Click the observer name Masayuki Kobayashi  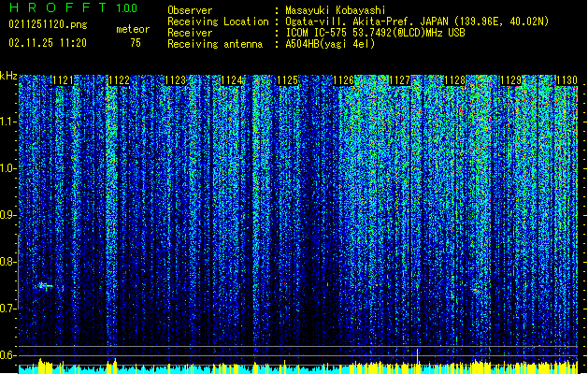[x=336, y=10]
